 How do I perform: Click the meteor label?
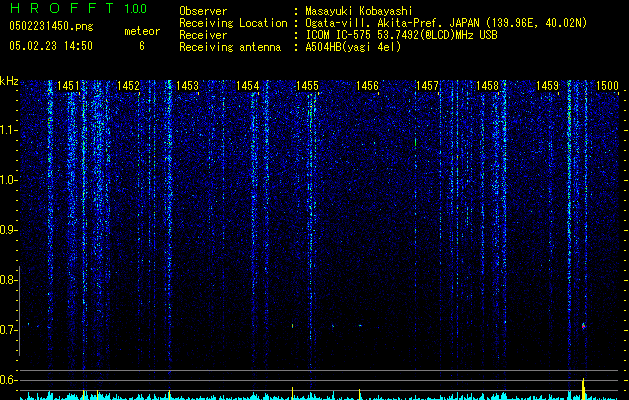pos(142,31)
